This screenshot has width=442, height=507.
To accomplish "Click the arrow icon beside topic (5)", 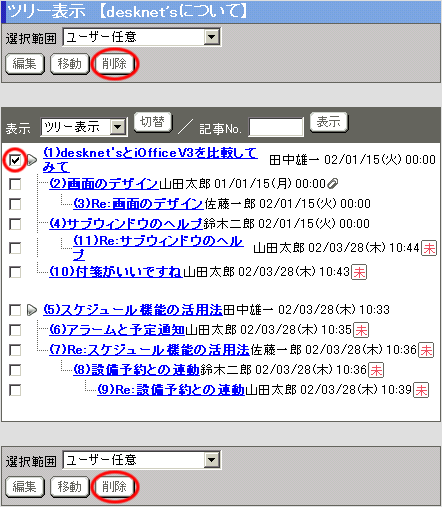I will pyautogui.click(x=32, y=310).
